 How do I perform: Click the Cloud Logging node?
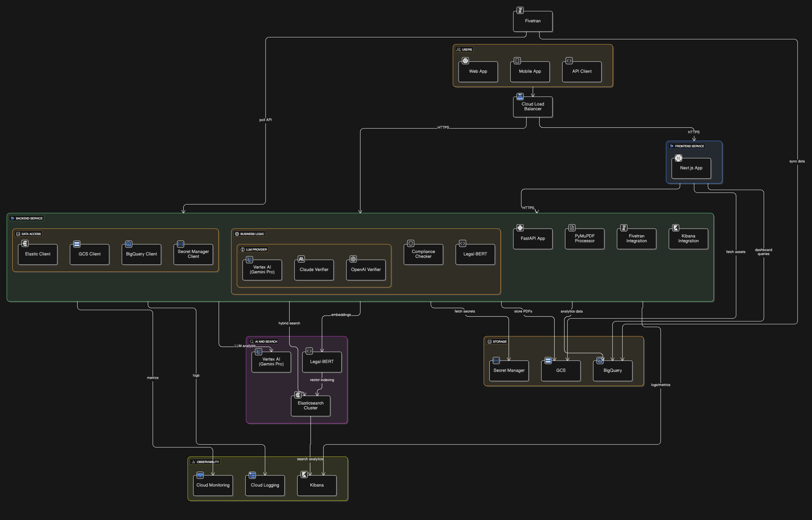265,485
